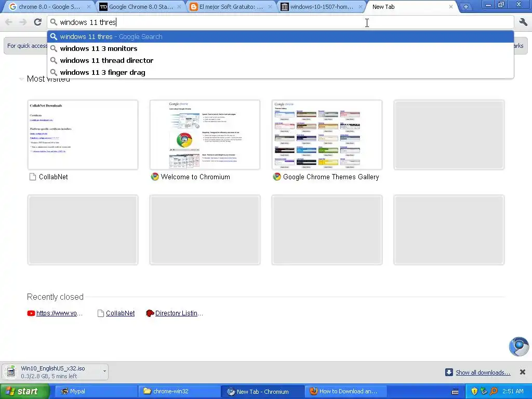Image resolution: width=532 pixels, height=399 pixels.
Task: Switch to chrome-win32 folder taskbar button
Action: click(179, 391)
